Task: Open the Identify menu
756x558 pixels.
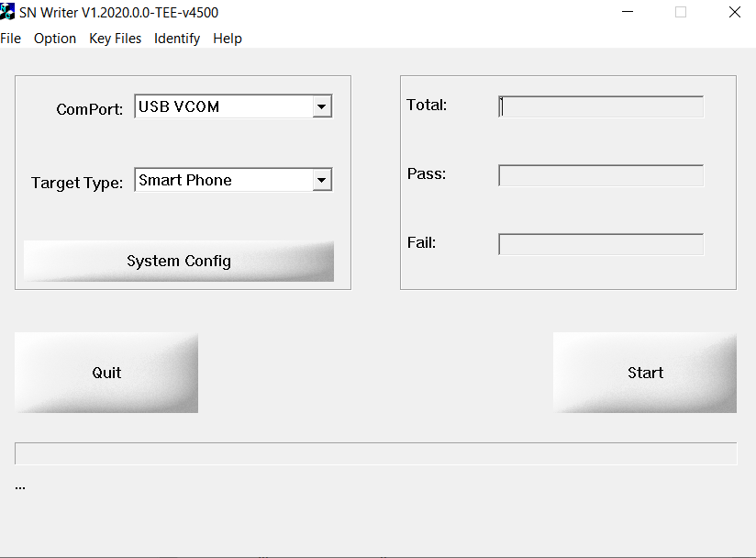Action: click(x=177, y=39)
